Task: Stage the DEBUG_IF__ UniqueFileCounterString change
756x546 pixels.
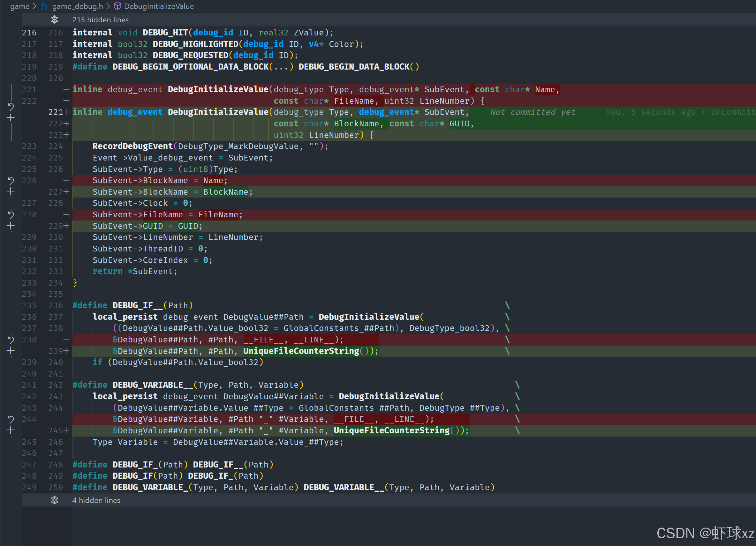Action: pyautogui.click(x=11, y=351)
